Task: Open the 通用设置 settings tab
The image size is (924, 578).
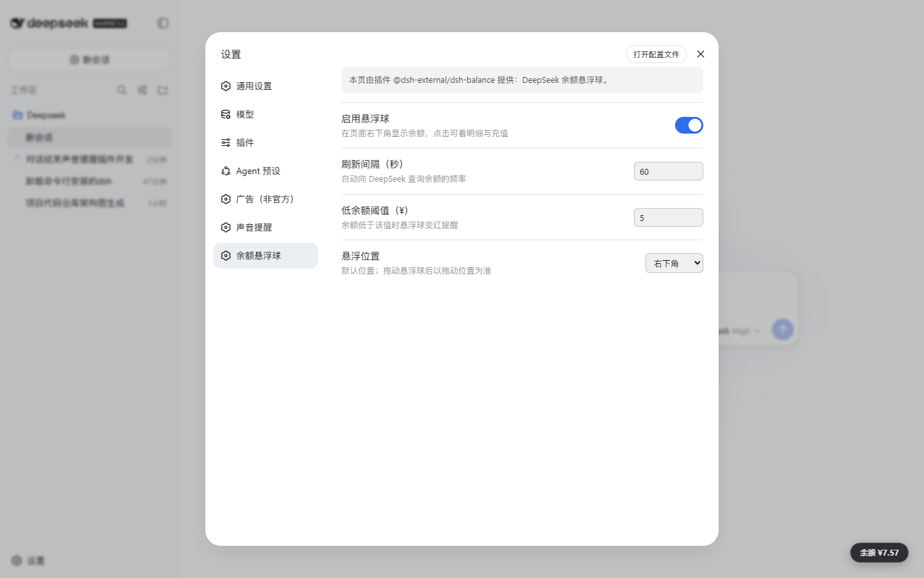Action: (266, 86)
